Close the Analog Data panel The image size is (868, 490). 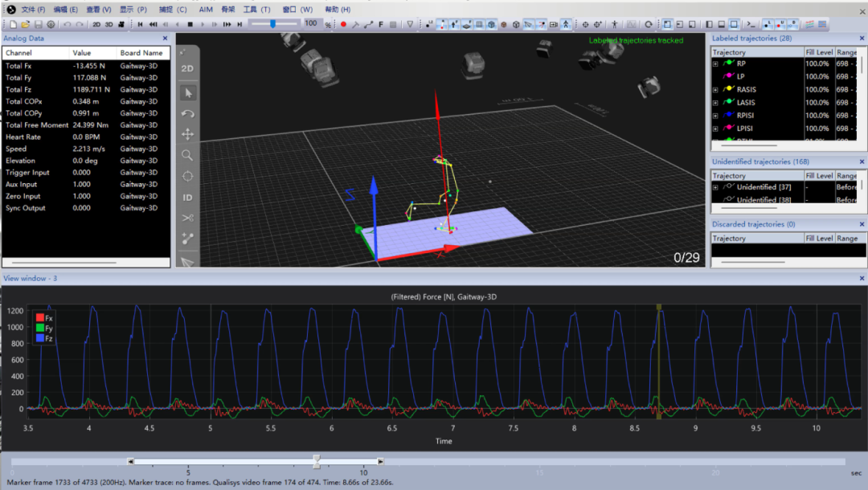[x=165, y=39]
